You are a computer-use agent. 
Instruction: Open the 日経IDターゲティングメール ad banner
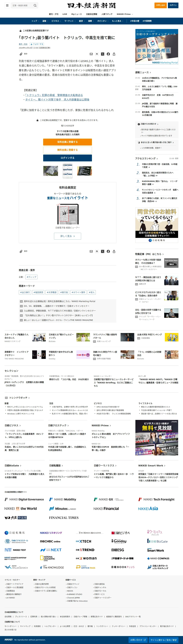point(157,47)
